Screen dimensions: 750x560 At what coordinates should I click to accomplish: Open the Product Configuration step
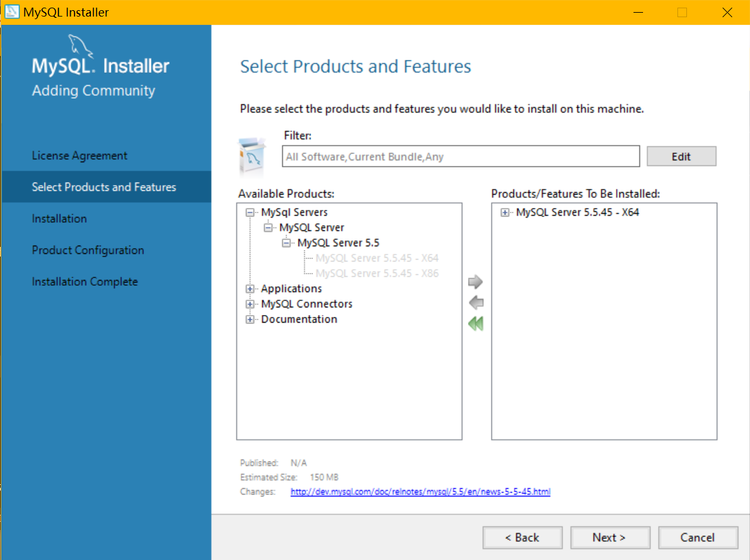click(x=88, y=250)
